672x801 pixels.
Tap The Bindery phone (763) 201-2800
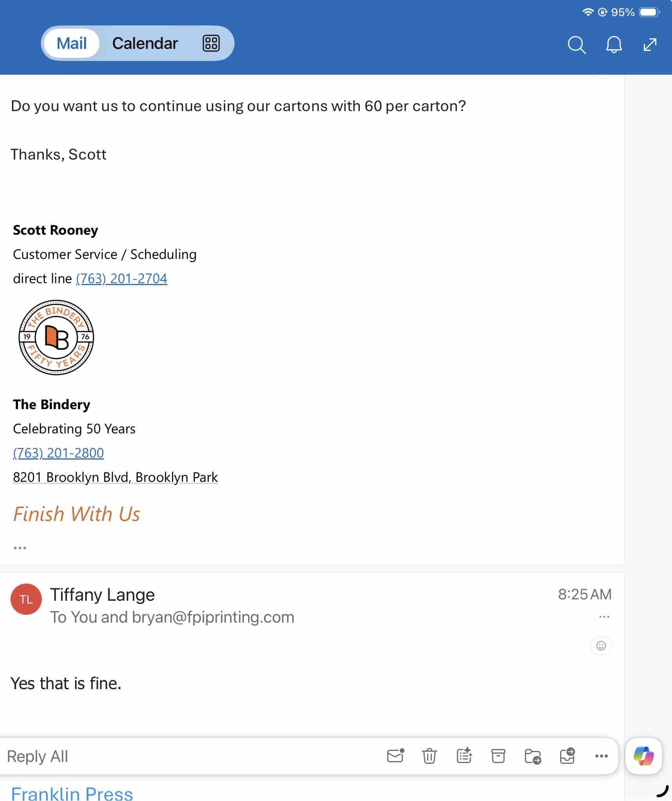59,453
